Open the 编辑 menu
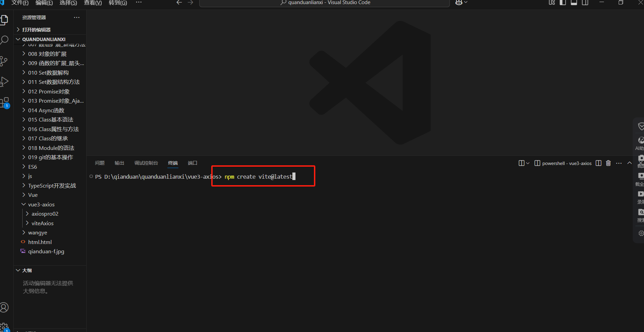The image size is (644, 332). coord(44,3)
